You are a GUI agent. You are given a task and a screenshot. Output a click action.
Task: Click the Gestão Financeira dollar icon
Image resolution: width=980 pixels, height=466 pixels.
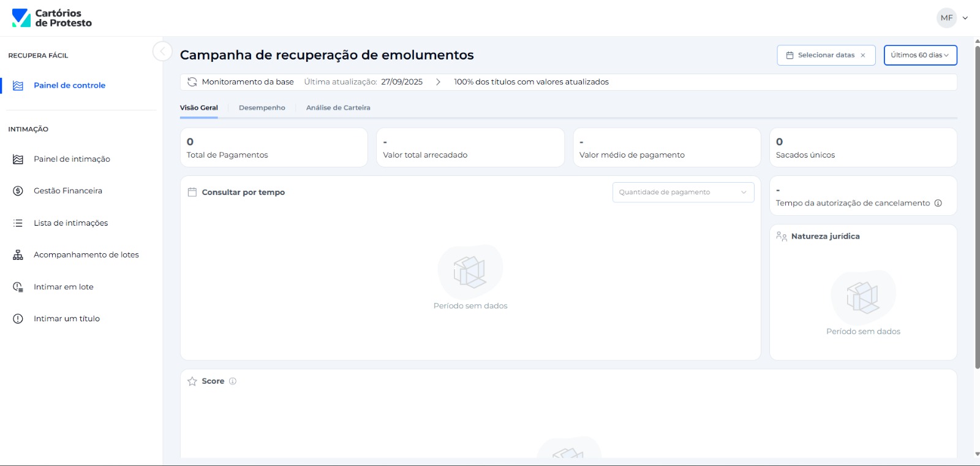coord(18,191)
